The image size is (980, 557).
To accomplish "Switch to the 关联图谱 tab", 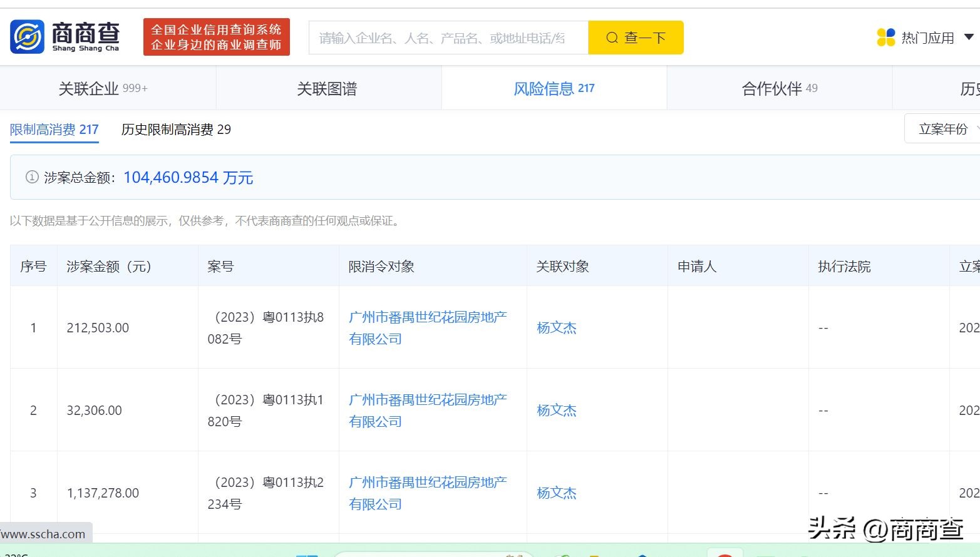I will (328, 88).
